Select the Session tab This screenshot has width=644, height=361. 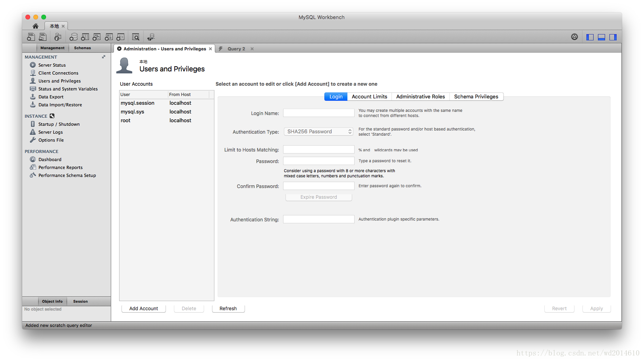click(80, 301)
